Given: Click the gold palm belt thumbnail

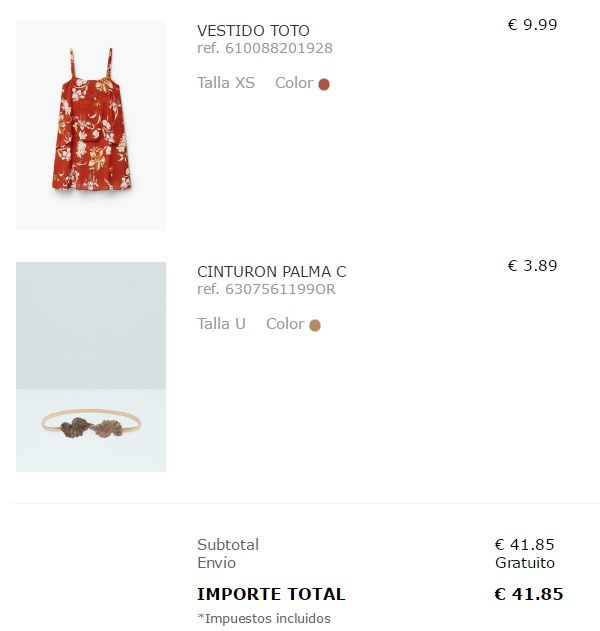Looking at the screenshot, I should [x=91, y=367].
